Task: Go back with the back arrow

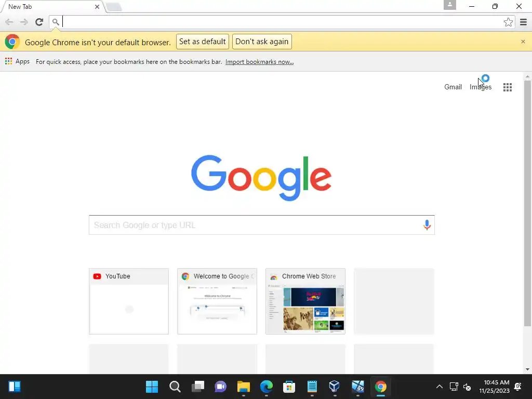Action: coord(9,22)
